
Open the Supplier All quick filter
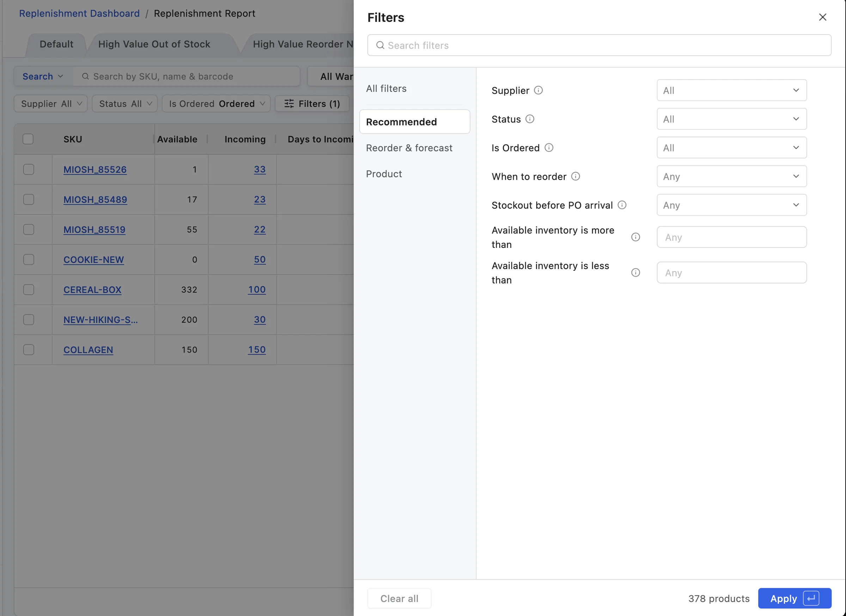coord(51,104)
